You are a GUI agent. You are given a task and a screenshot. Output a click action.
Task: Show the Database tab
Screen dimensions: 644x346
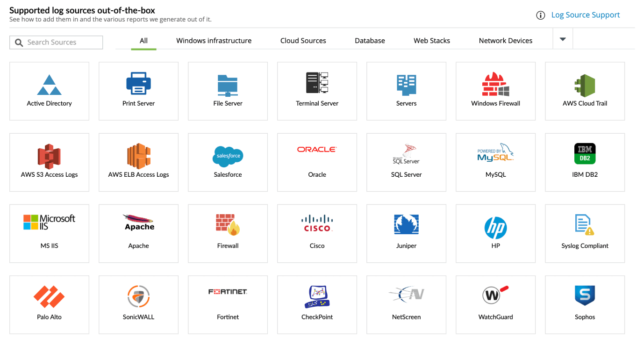(370, 41)
